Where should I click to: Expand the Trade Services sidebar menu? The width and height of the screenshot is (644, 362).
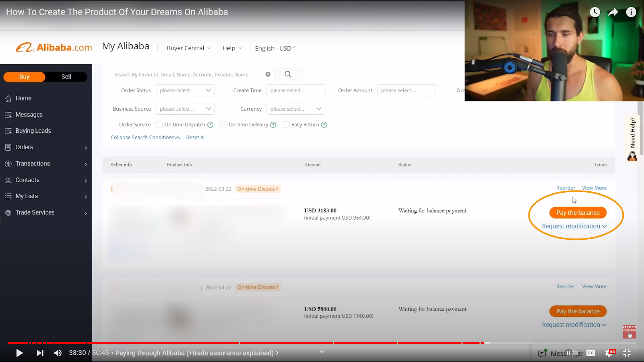pos(46,212)
